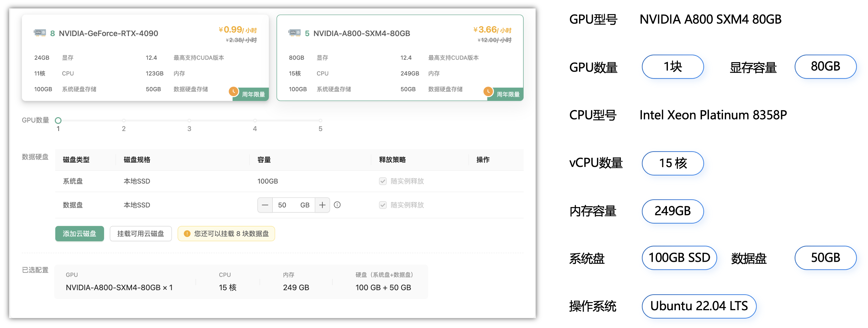
Task: Click the 249 GB value in 已选配置
Action: click(296, 288)
